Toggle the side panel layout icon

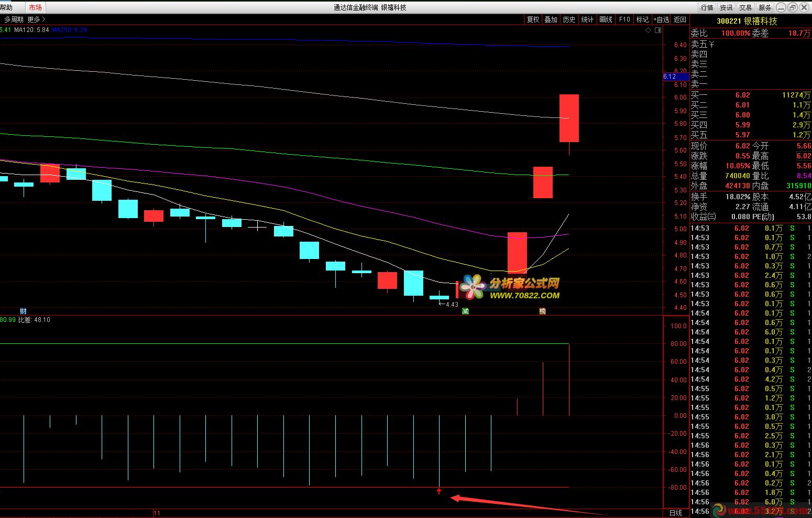(x=658, y=30)
